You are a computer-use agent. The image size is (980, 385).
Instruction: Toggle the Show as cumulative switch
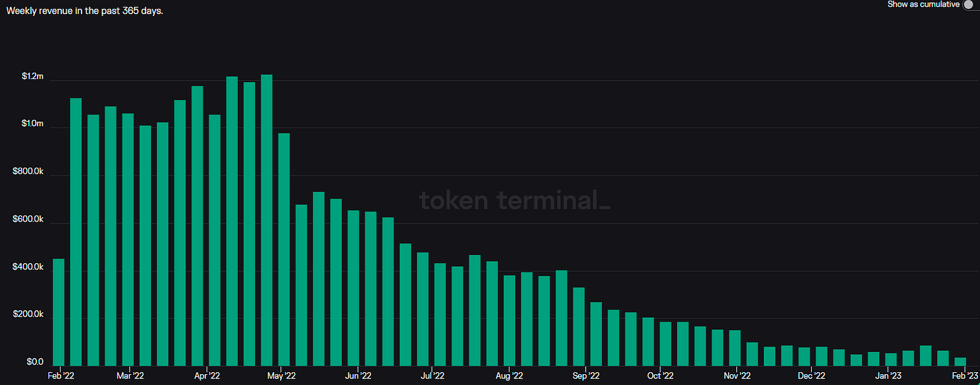(x=972, y=5)
